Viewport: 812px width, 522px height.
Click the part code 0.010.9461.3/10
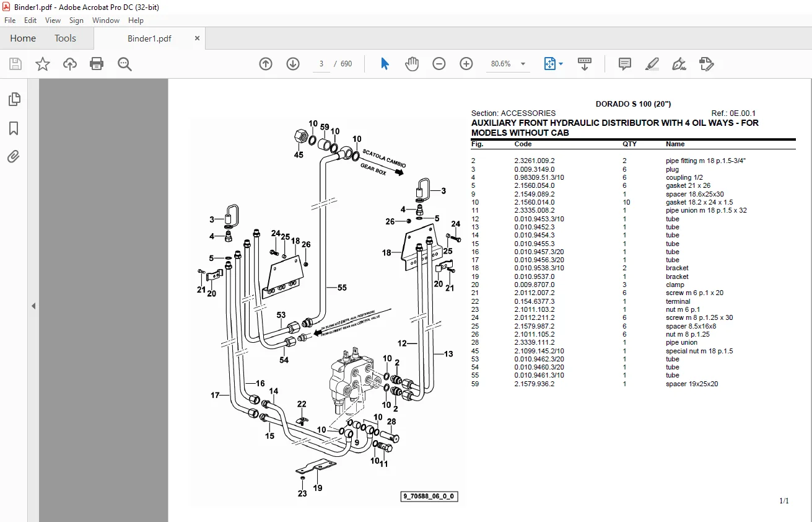tap(539, 376)
